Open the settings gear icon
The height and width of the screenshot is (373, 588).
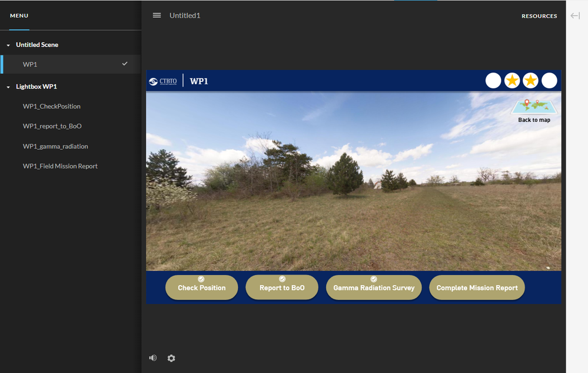171,358
